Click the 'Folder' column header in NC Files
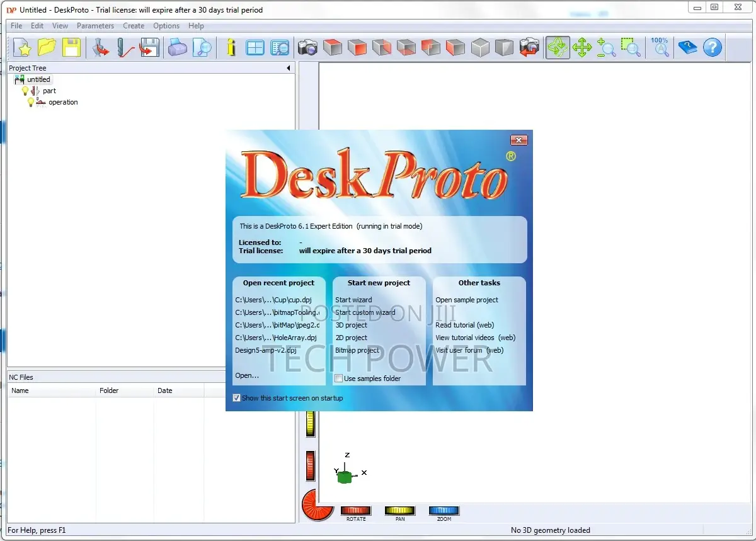This screenshot has width=756, height=541. 125,390
